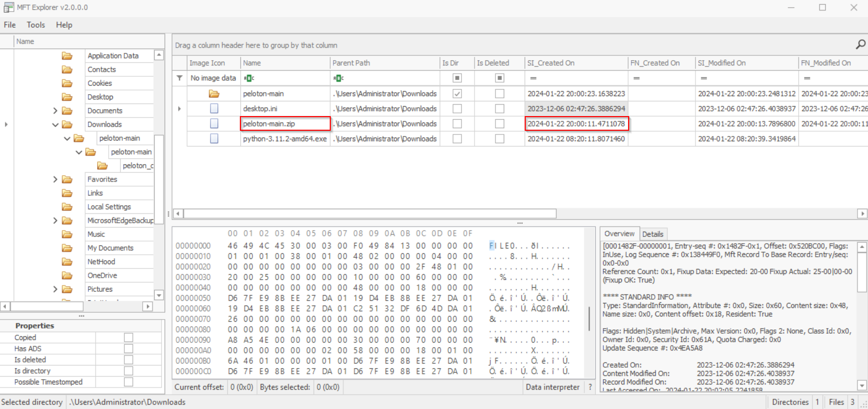Expand the Favorites tree node
The image size is (868, 409).
click(55, 179)
